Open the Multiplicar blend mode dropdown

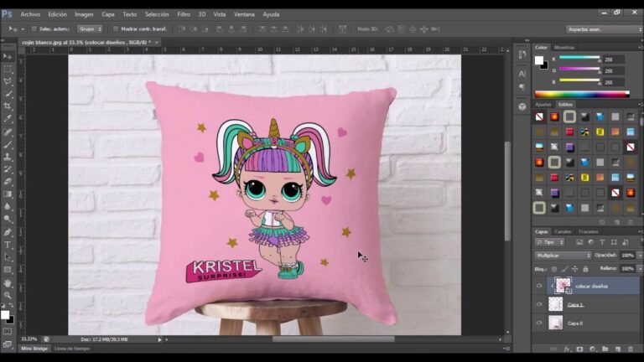[563, 256]
